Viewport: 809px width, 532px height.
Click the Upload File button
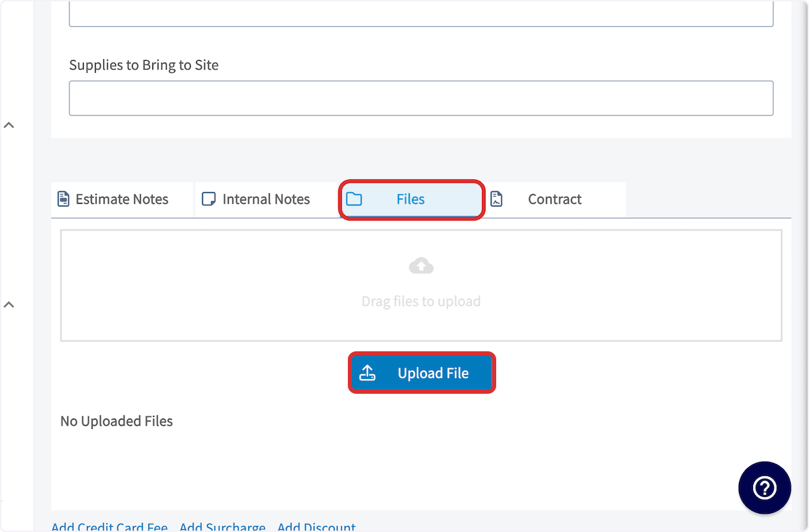coord(422,373)
